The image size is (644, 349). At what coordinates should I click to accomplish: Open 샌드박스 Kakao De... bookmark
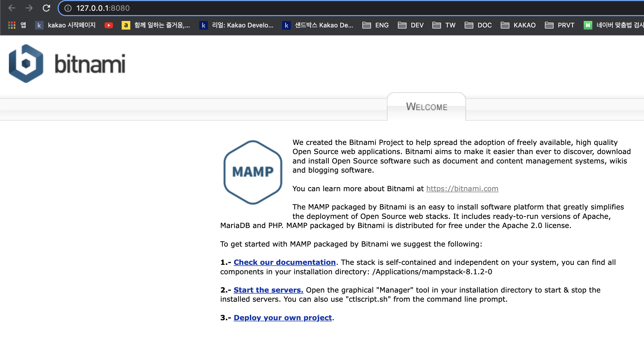[x=318, y=25]
